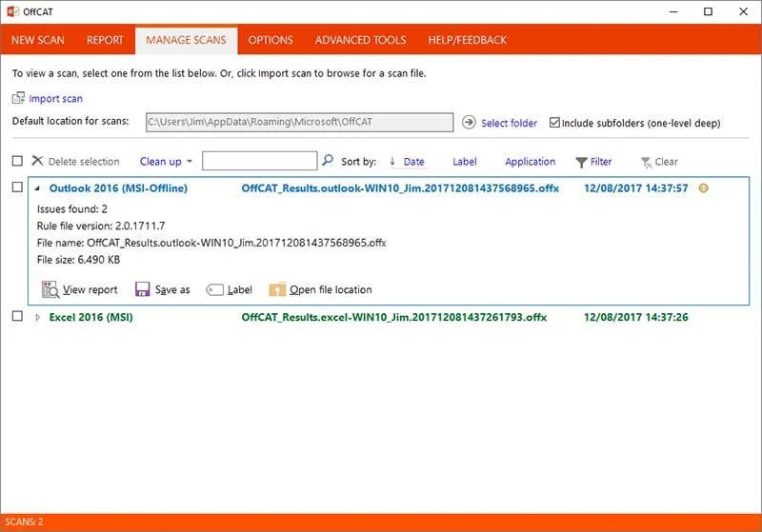Sort scans by Label

pyautogui.click(x=465, y=162)
